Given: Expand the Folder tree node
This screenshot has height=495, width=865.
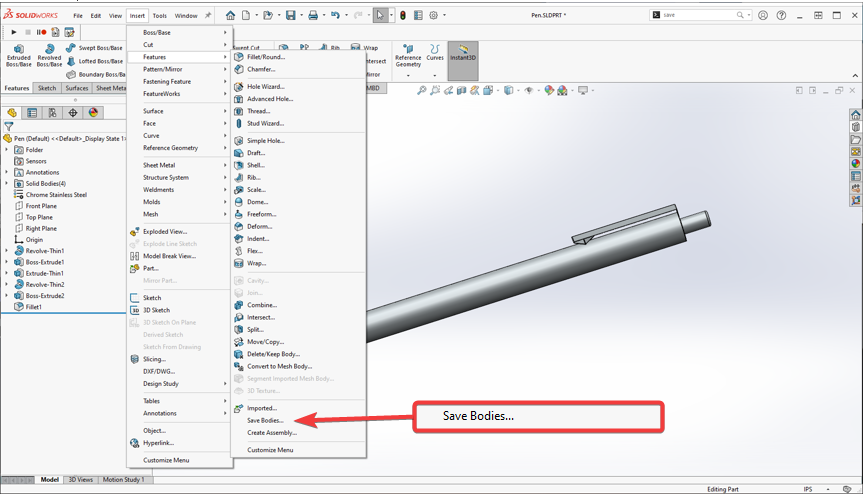Looking at the screenshot, I should (x=7, y=150).
